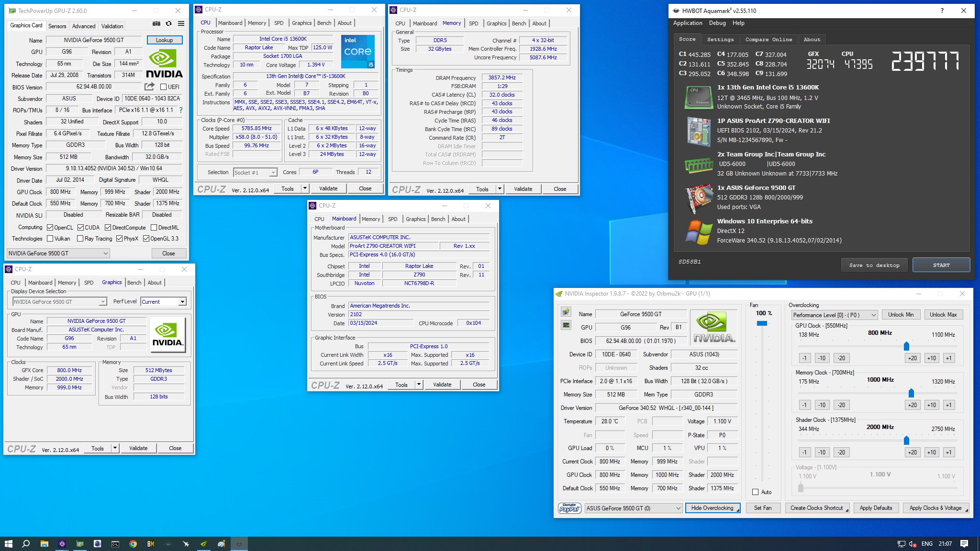The image size is (980, 551).
Task: Open GPU selection dropdown in GPU-Z
Action: coord(58,253)
